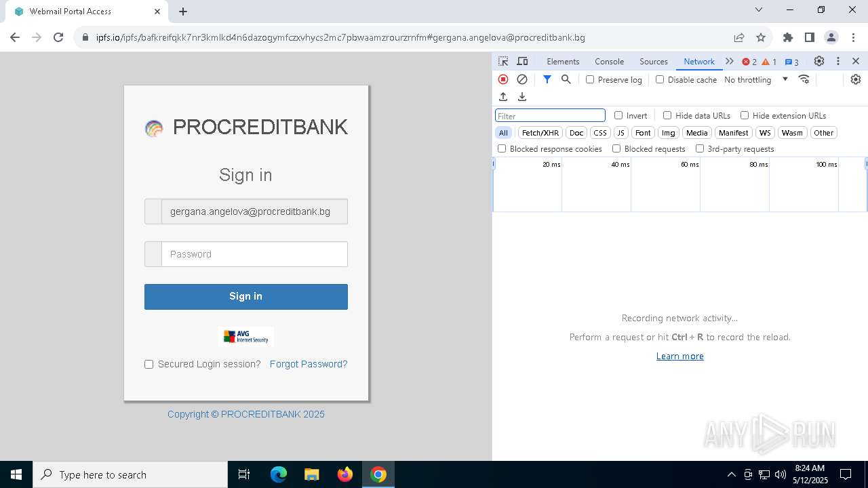
Task: Open network conditions wifi icon
Action: (x=804, y=79)
